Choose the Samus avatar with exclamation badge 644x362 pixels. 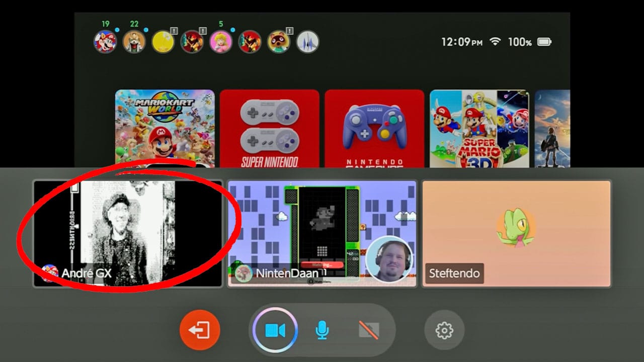(x=192, y=42)
